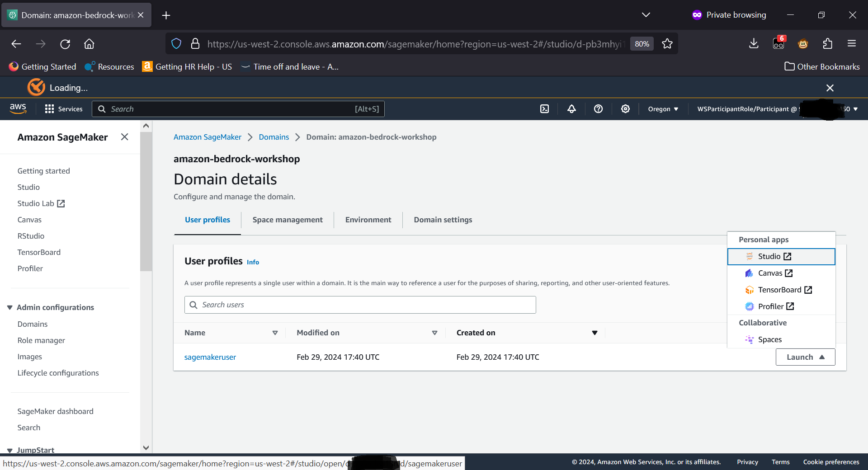Click the Launch dropdown button

coord(805,357)
